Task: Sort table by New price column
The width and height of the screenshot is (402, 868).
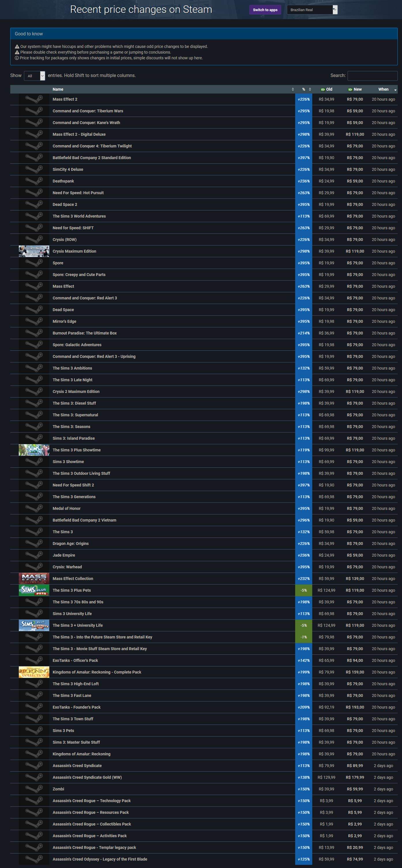Action: click(355, 89)
